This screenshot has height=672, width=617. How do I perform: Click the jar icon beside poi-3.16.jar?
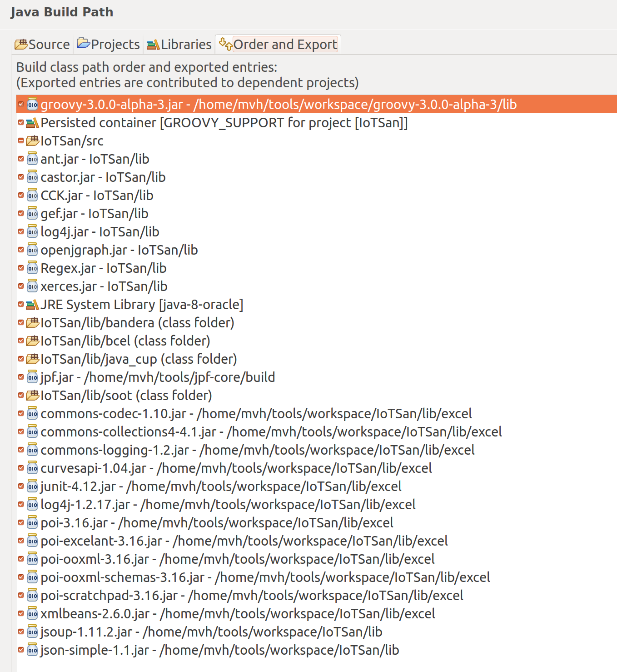[x=32, y=522]
